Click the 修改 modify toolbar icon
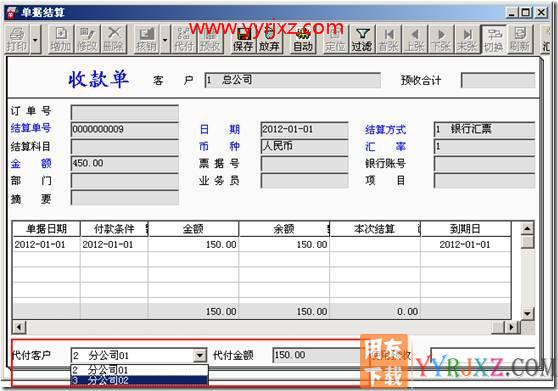 pos(87,39)
